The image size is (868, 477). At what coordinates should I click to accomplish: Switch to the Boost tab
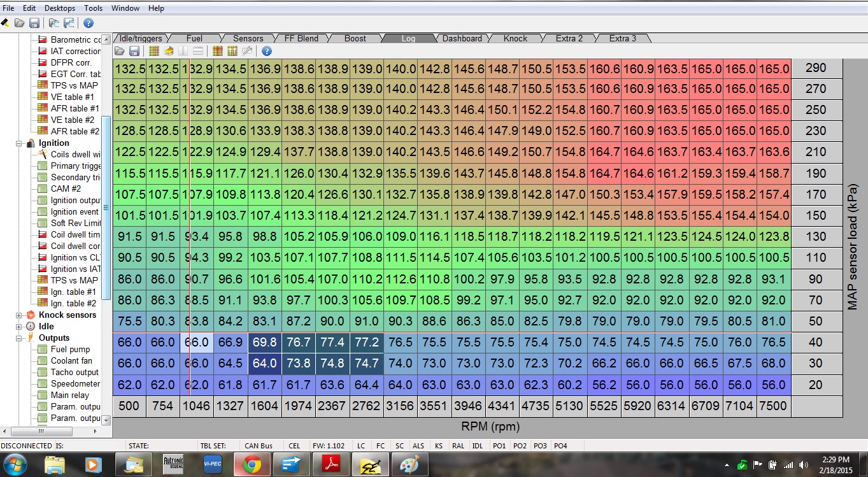[x=355, y=38]
